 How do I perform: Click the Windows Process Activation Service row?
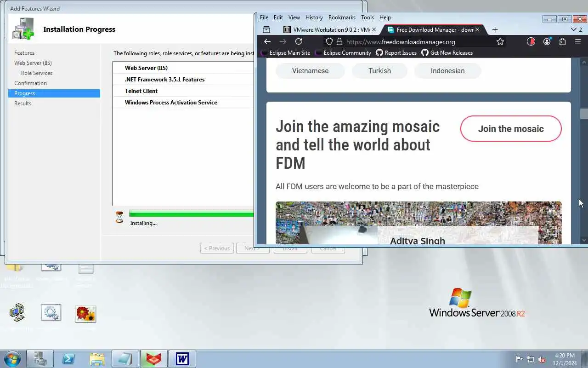tap(183, 103)
